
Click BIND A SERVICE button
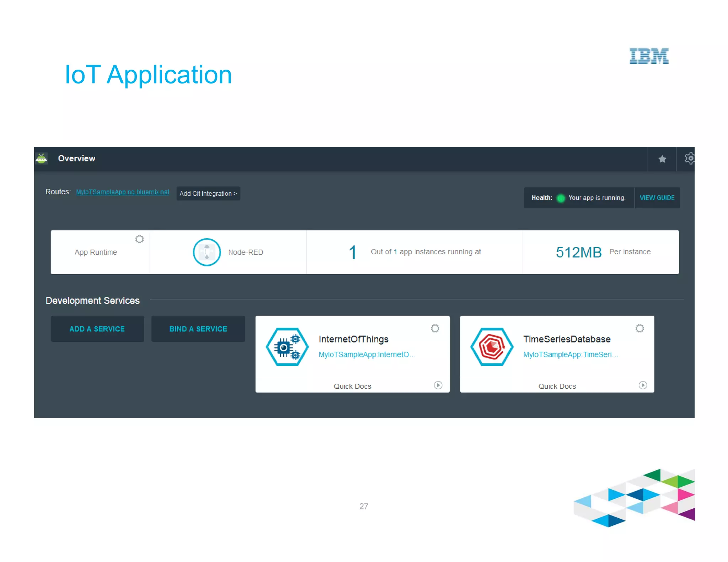(x=198, y=329)
